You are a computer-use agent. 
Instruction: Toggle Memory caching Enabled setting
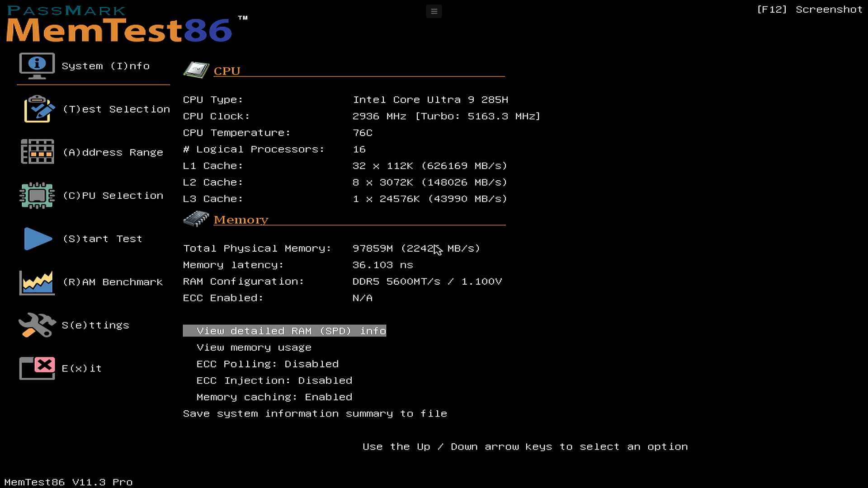tap(274, 397)
